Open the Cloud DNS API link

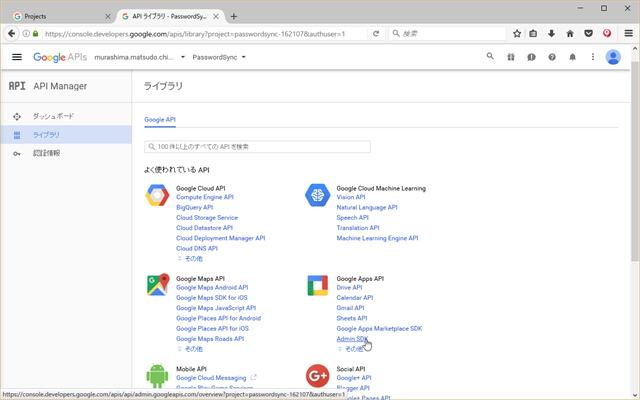[197, 249]
